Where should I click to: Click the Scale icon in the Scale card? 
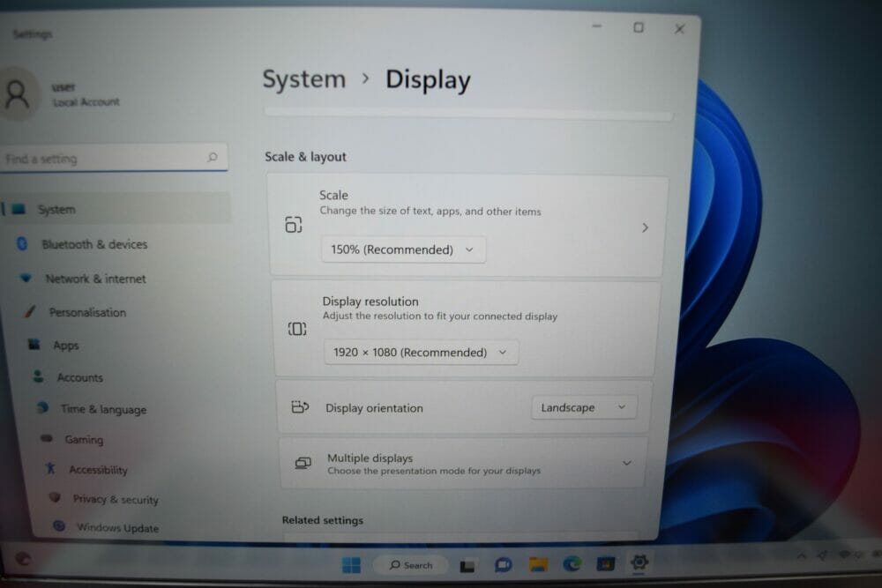[x=293, y=225]
